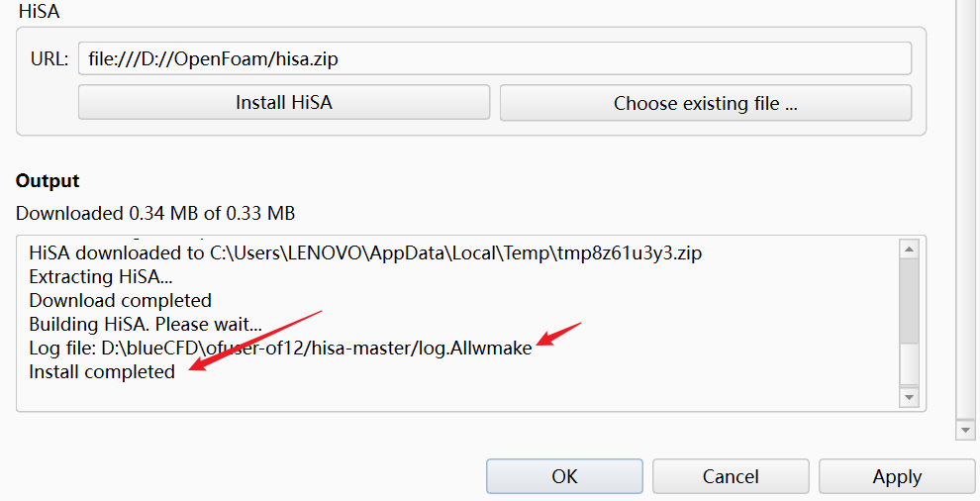Viewport: 980px width, 501px height.
Task: Confirm the dialog with OK
Action: pyautogui.click(x=564, y=476)
